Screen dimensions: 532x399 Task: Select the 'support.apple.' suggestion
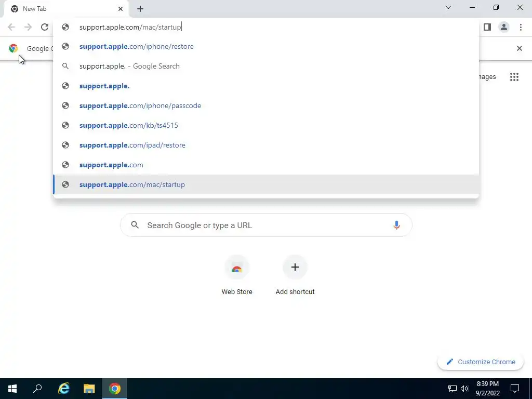coord(266,86)
